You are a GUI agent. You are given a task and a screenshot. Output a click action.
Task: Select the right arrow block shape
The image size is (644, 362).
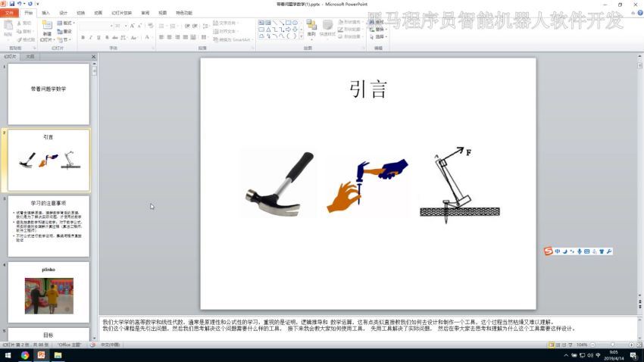click(289, 30)
